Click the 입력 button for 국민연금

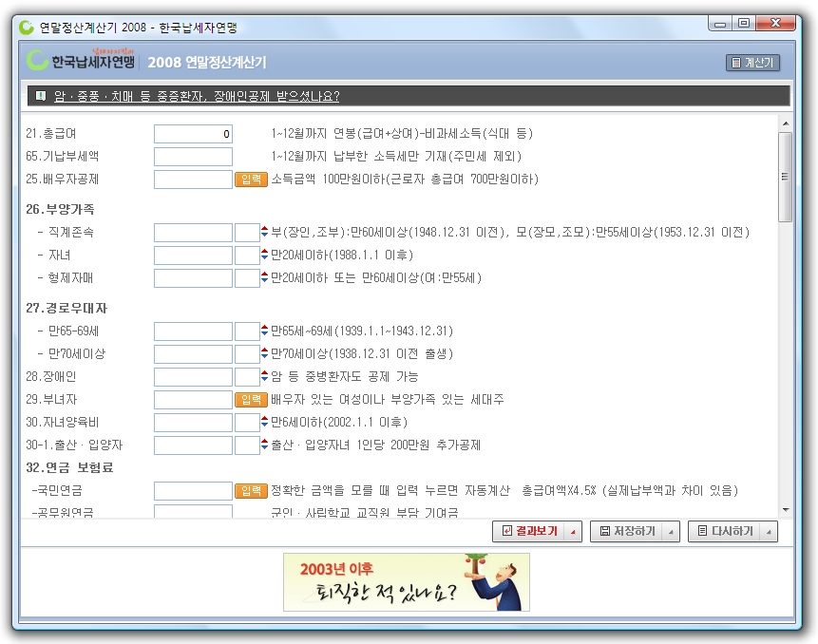(251, 491)
